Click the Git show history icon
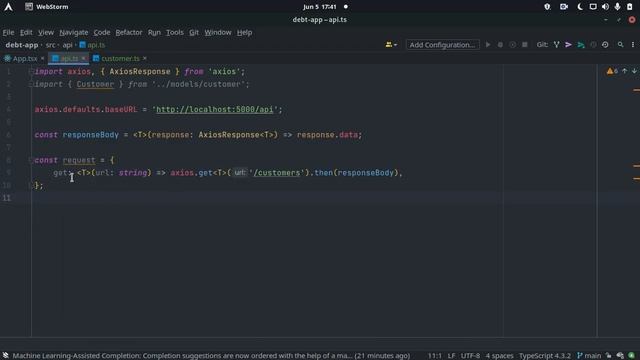 click(x=593, y=44)
